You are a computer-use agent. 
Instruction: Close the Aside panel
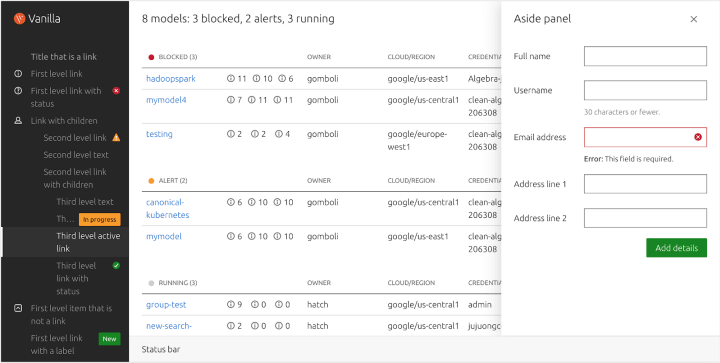coord(694,19)
